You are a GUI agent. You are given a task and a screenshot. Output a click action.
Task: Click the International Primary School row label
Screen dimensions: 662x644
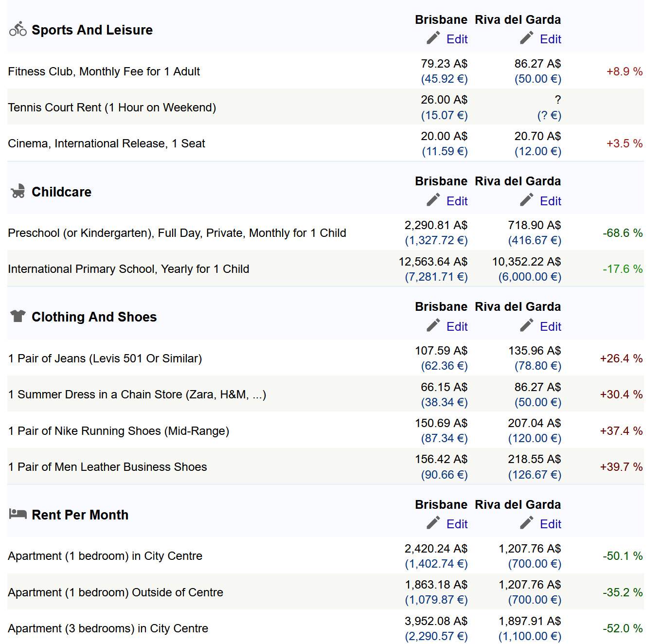click(x=128, y=269)
